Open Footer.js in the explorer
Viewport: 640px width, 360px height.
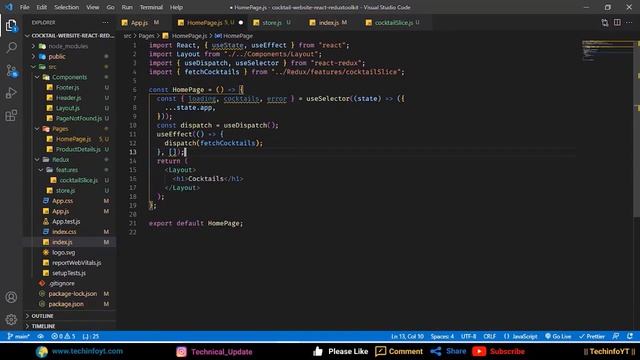(x=69, y=87)
